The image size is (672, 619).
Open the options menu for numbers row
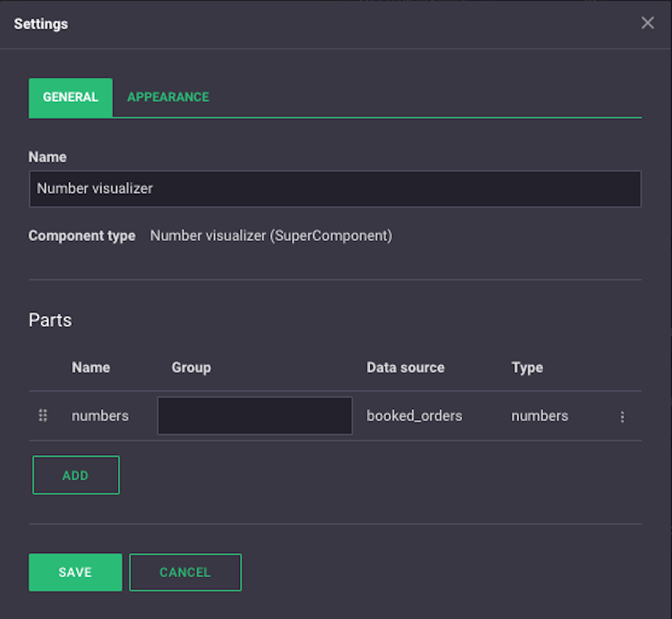[622, 417]
